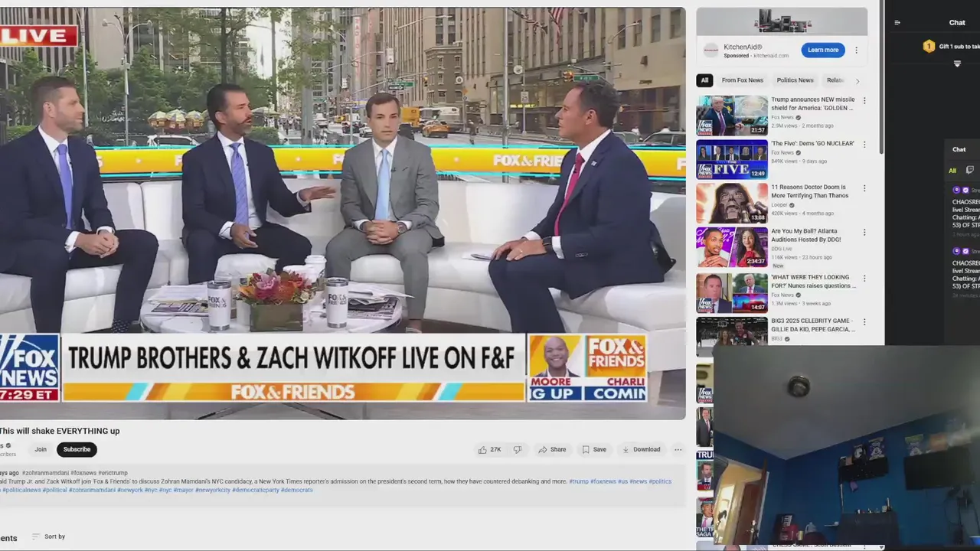Screen dimensions: 980x551
Task: Open 'The Five' 12:49 video thumbnail
Action: [732, 159]
